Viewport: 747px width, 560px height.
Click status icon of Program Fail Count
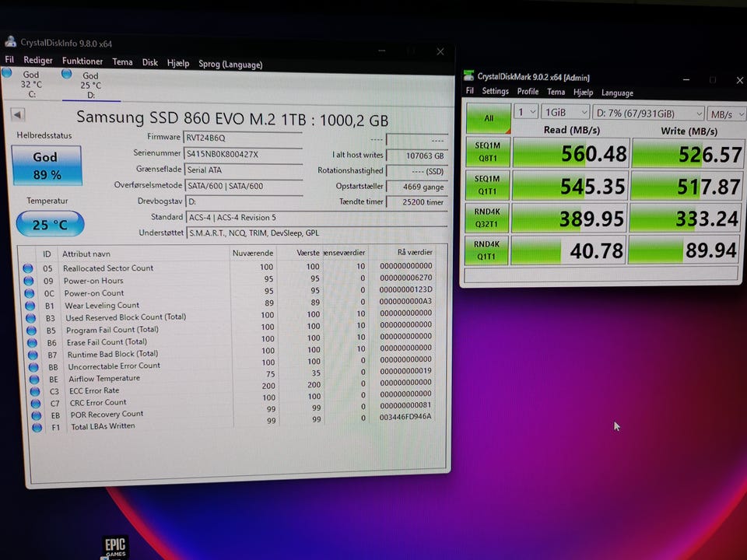31,330
